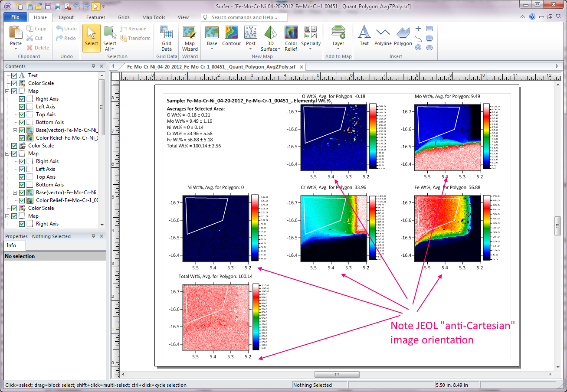Viewport: 567px width, 392px height.
Task: Expand the Layer dropdown in Add to Map
Action: (x=338, y=49)
